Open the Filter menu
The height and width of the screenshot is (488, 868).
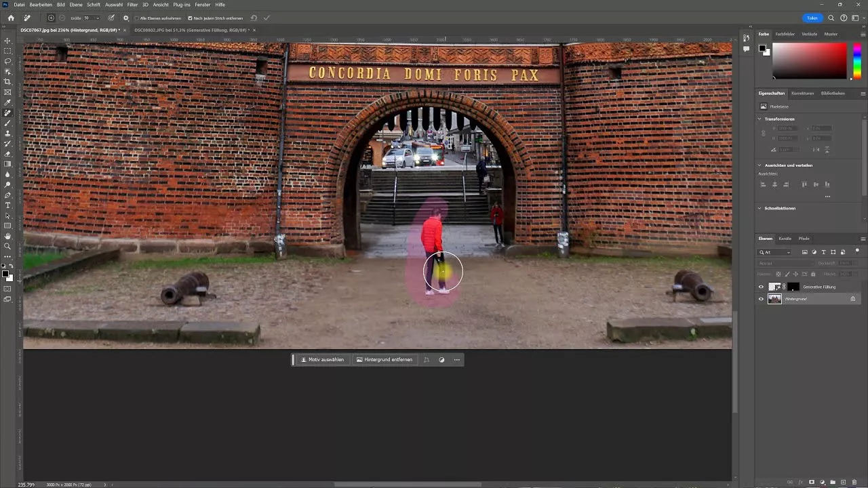(x=132, y=5)
